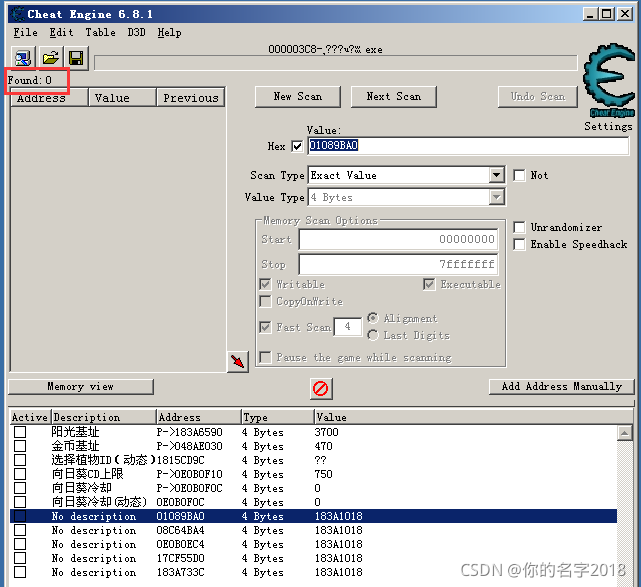Toggle the CopyOnWrite checkbox
Viewport: 641px width, 587px height.
point(265,302)
